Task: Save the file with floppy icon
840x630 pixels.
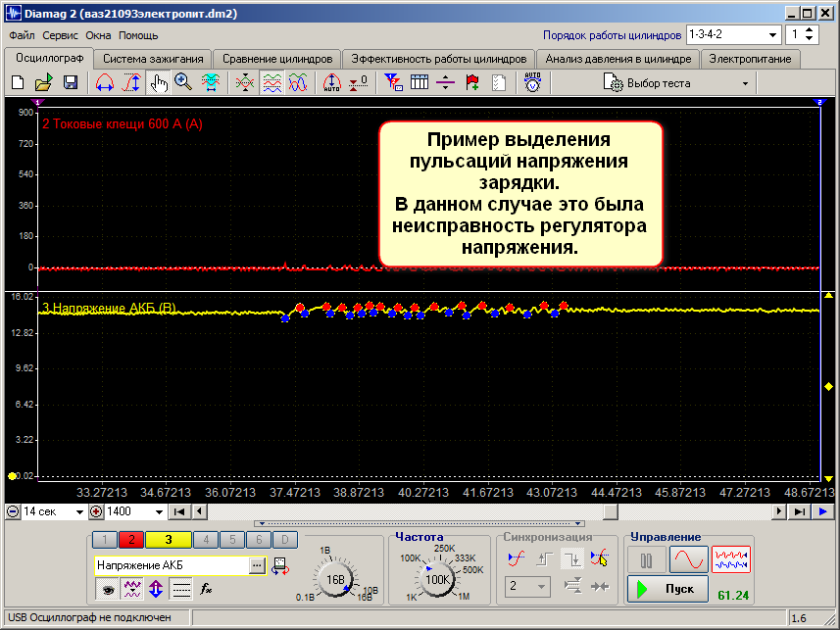Action: (71, 82)
